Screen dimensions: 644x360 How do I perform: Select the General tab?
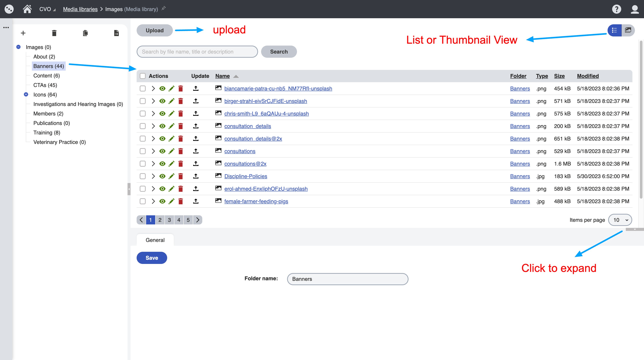point(155,240)
